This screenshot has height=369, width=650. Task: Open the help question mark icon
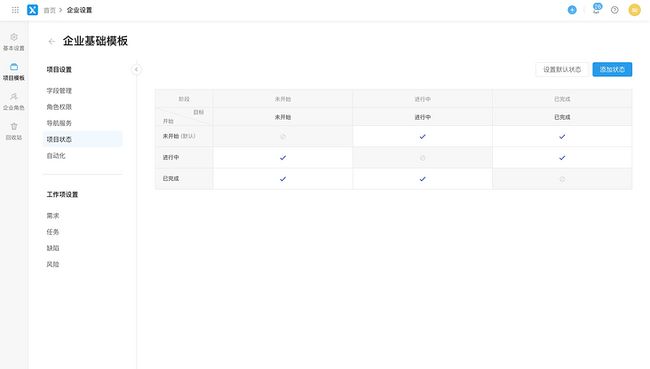pyautogui.click(x=615, y=10)
